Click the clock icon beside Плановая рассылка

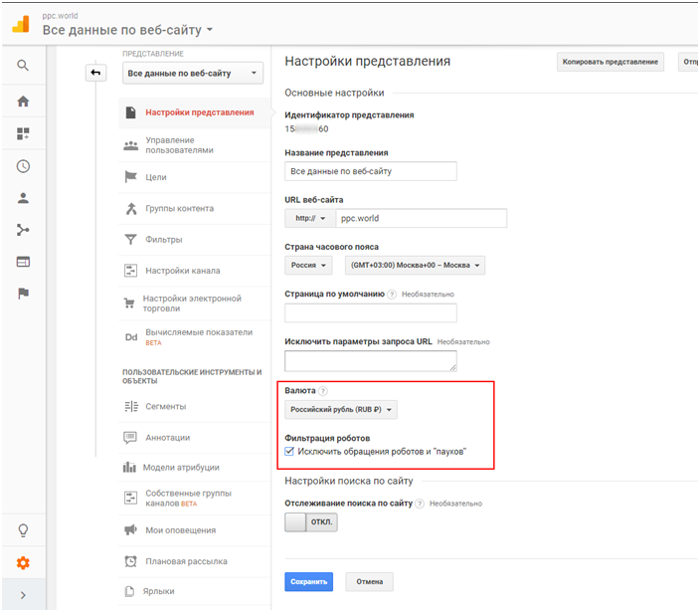pyautogui.click(x=130, y=561)
